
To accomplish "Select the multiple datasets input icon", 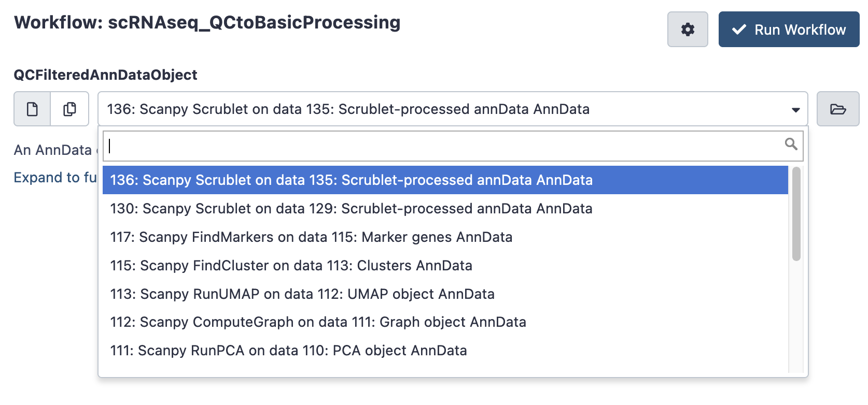I will tap(69, 109).
